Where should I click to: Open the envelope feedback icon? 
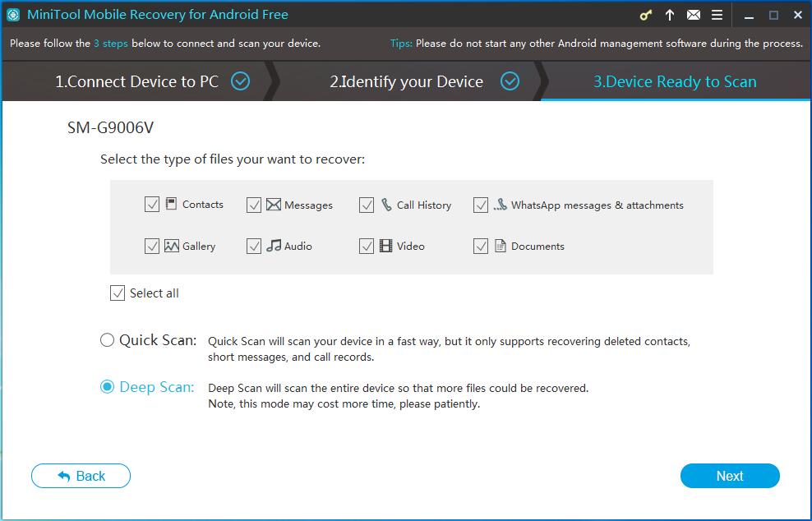[x=694, y=15]
